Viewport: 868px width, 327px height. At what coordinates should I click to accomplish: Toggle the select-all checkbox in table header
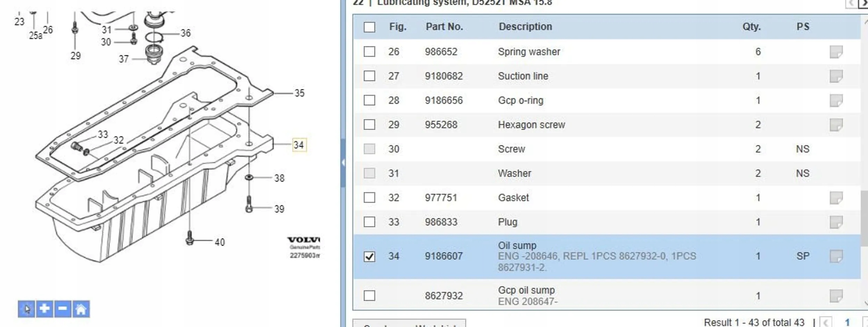tap(369, 27)
